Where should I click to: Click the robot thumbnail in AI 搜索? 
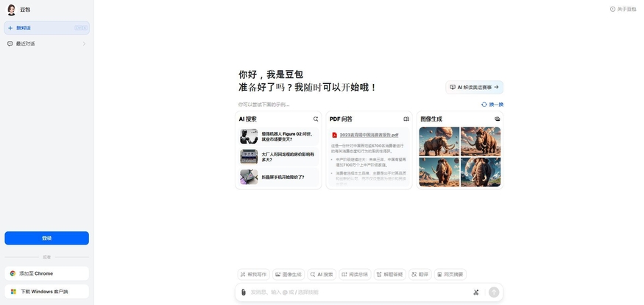249,136
